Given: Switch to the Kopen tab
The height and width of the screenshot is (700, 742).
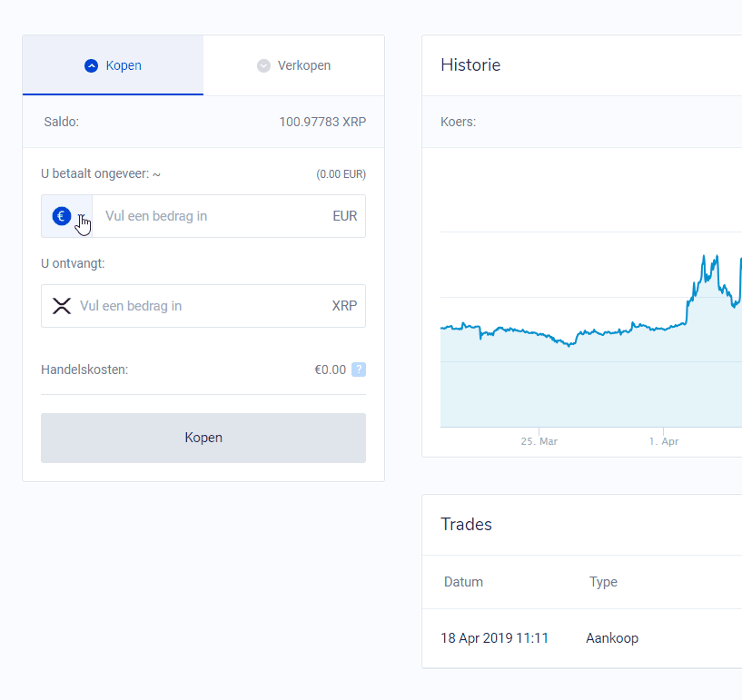Looking at the screenshot, I should pos(112,65).
